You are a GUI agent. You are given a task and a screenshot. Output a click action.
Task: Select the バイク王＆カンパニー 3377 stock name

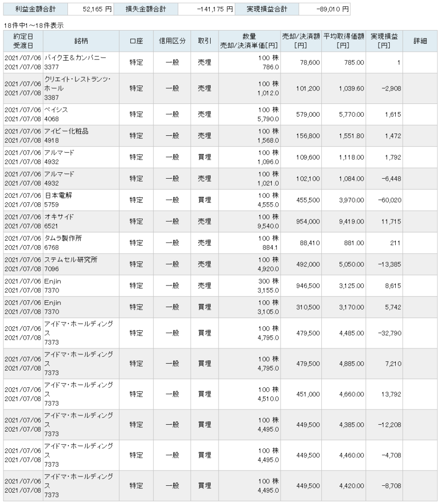(x=75, y=63)
